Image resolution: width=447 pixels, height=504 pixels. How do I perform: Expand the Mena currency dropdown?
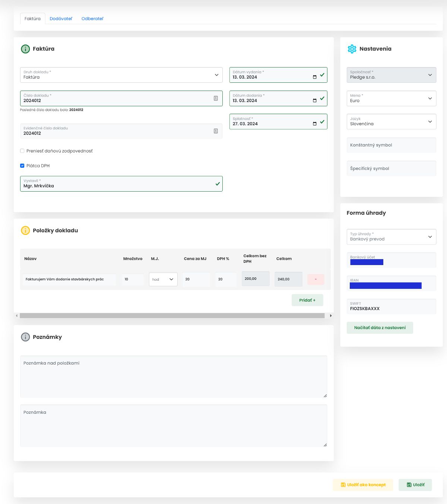tap(391, 98)
